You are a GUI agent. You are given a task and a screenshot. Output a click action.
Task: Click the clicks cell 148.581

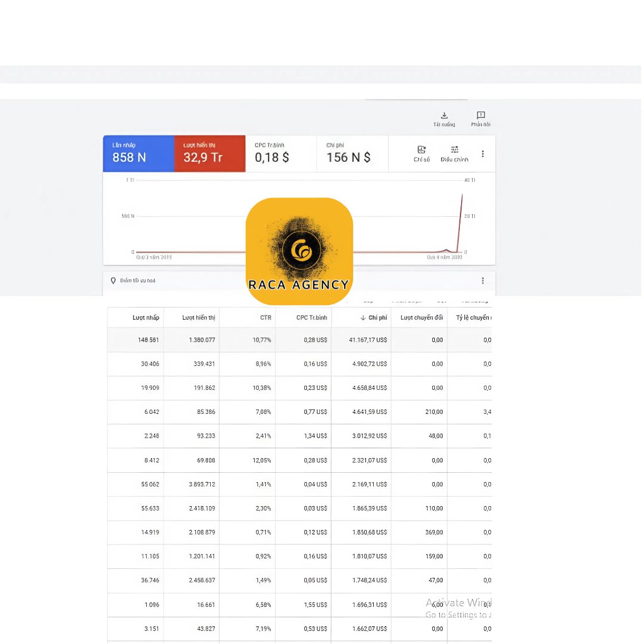tap(148, 340)
